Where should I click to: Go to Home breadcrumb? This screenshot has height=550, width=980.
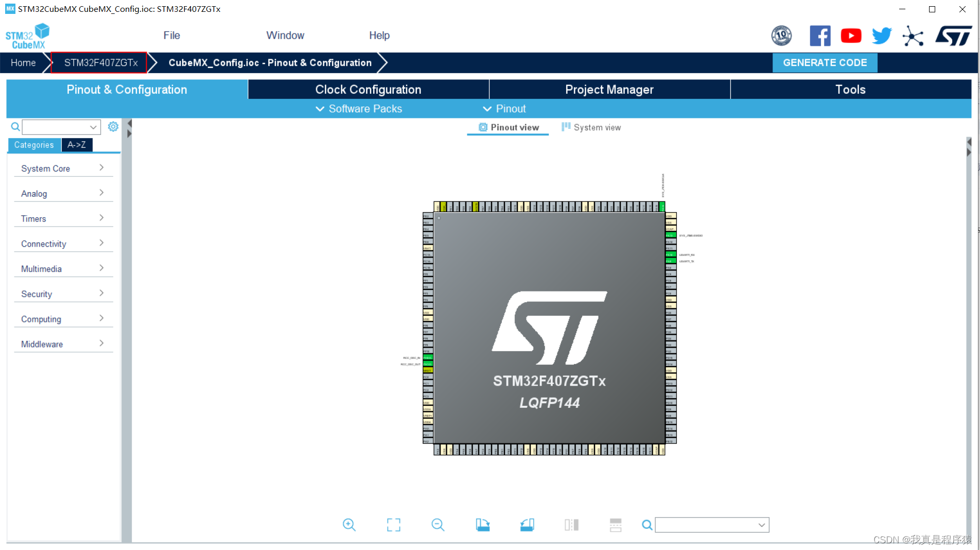click(23, 63)
